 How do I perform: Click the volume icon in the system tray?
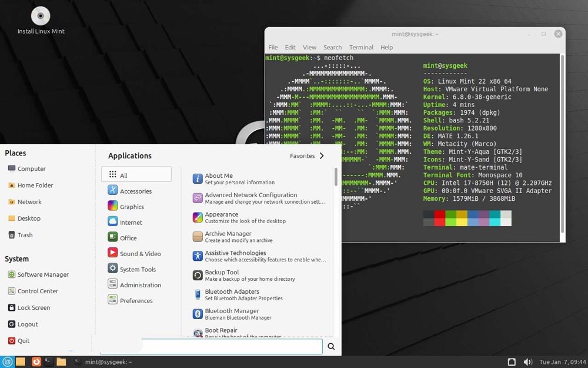click(527, 361)
